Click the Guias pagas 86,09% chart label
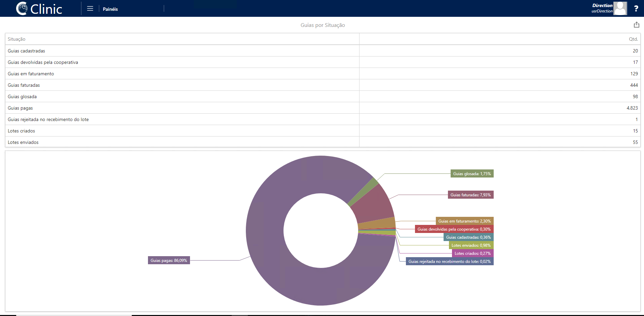Image resolution: width=644 pixels, height=316 pixels. [169, 260]
